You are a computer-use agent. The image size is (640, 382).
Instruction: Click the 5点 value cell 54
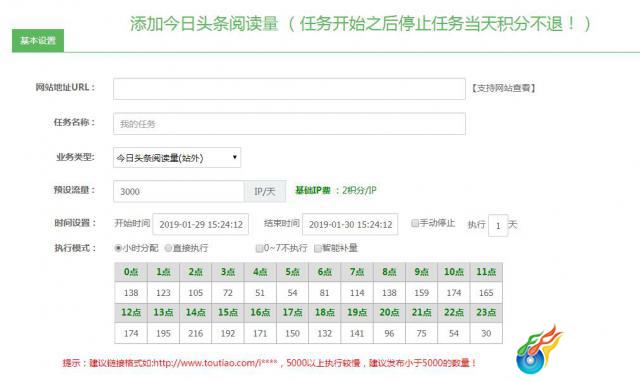(x=292, y=293)
